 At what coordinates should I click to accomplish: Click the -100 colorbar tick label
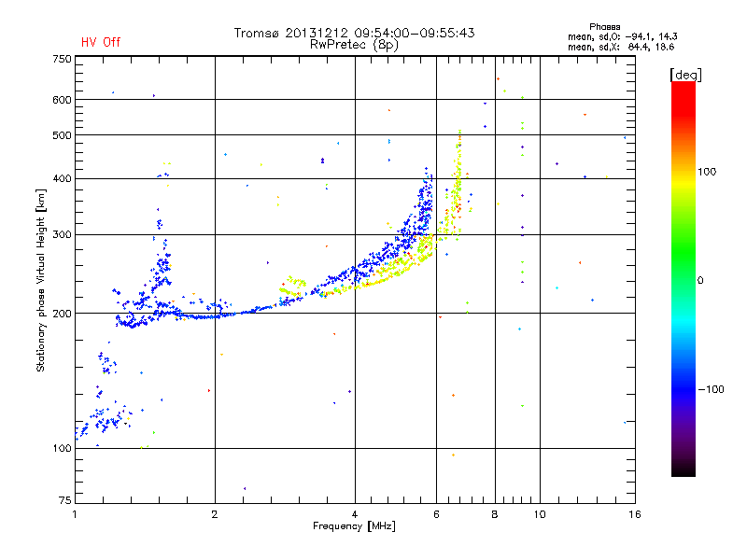tap(711, 389)
